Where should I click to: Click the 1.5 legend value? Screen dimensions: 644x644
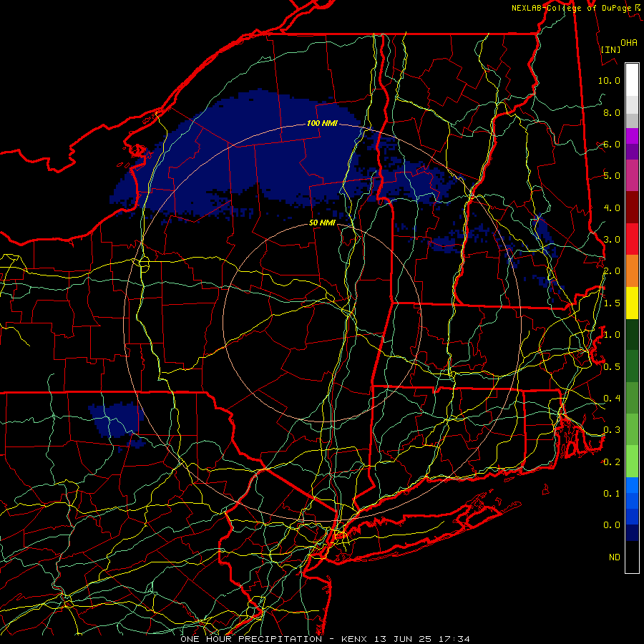point(611,303)
